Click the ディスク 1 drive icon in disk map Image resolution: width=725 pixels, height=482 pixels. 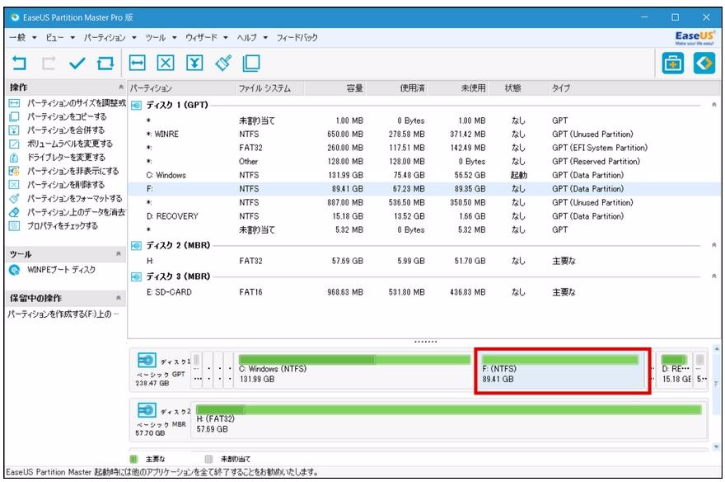pos(147,360)
